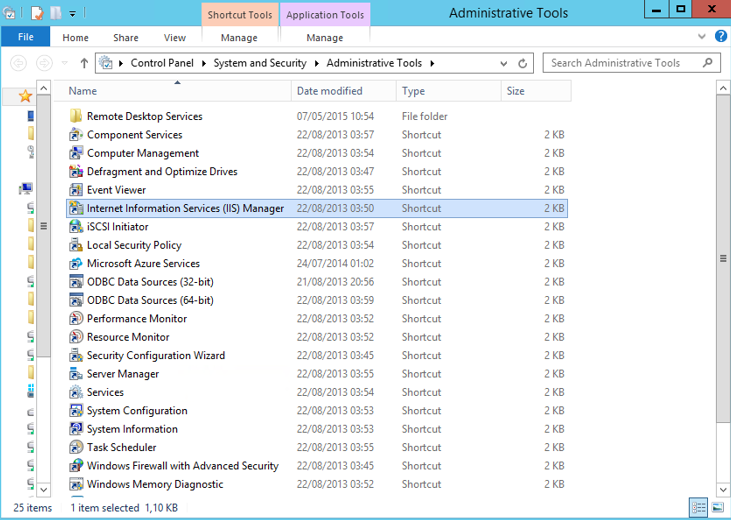Click the Application Tools contextual tab header
This screenshot has height=520, width=731.
(x=325, y=14)
